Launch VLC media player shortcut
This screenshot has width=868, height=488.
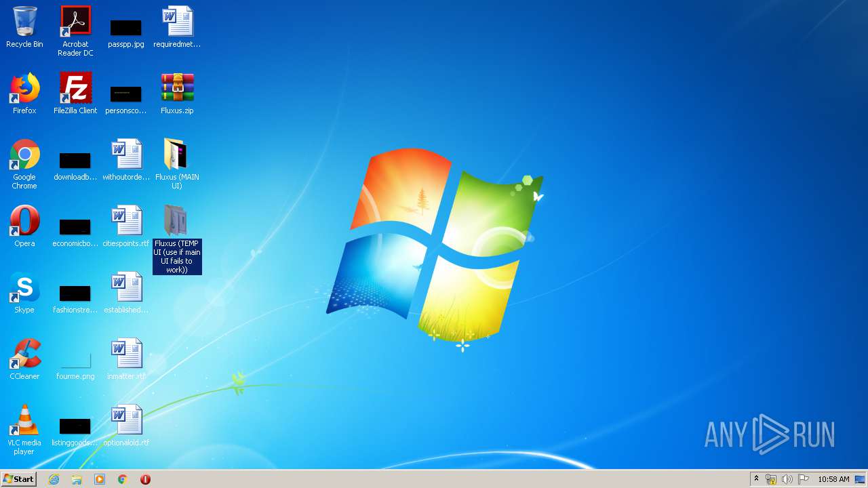(x=24, y=430)
